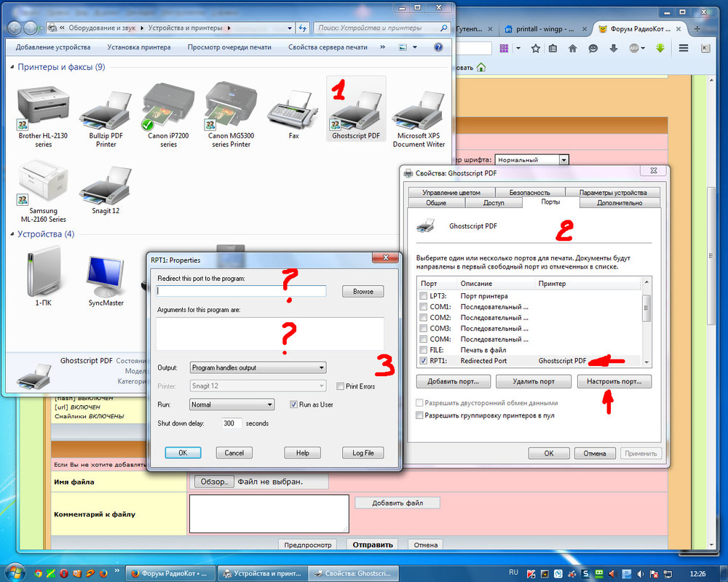Viewport: 728px width, 582px height.
Task: Select the Microsoft XPS Document Writer icon
Action: tap(419, 111)
